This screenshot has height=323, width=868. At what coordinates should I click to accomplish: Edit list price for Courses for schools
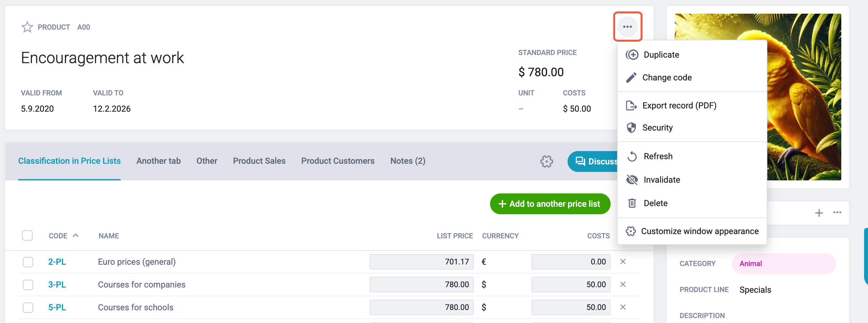421,307
